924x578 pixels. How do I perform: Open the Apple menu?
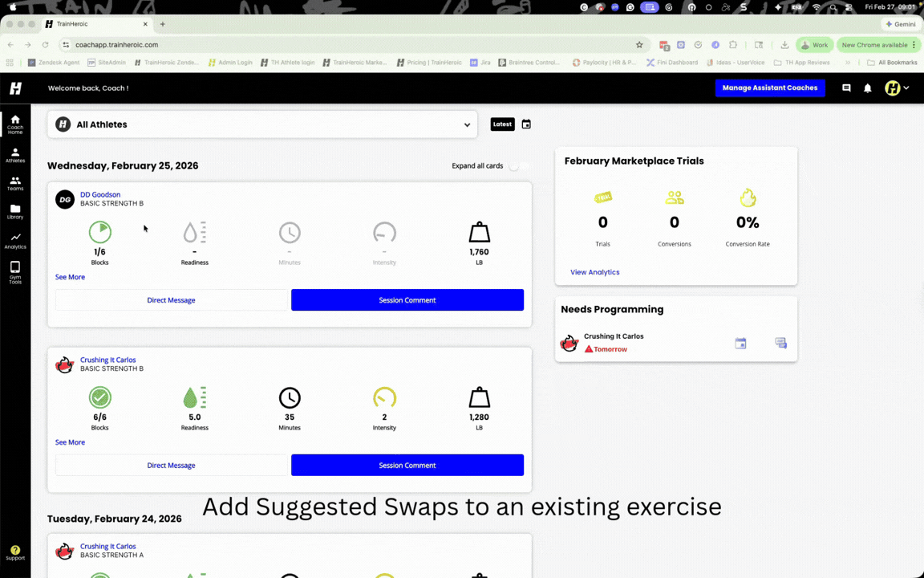click(x=13, y=7)
